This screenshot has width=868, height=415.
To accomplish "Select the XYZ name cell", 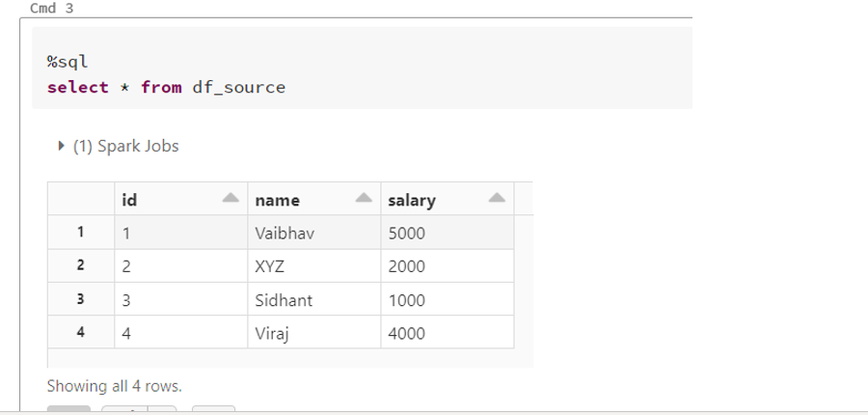I will [x=269, y=265].
